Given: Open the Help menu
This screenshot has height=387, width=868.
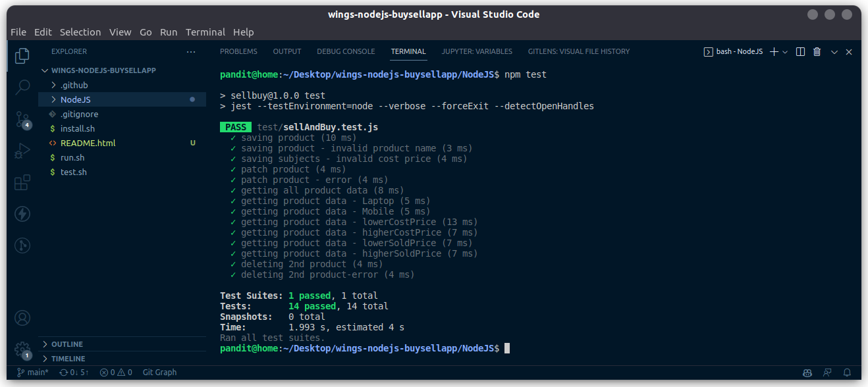Looking at the screenshot, I should point(243,32).
